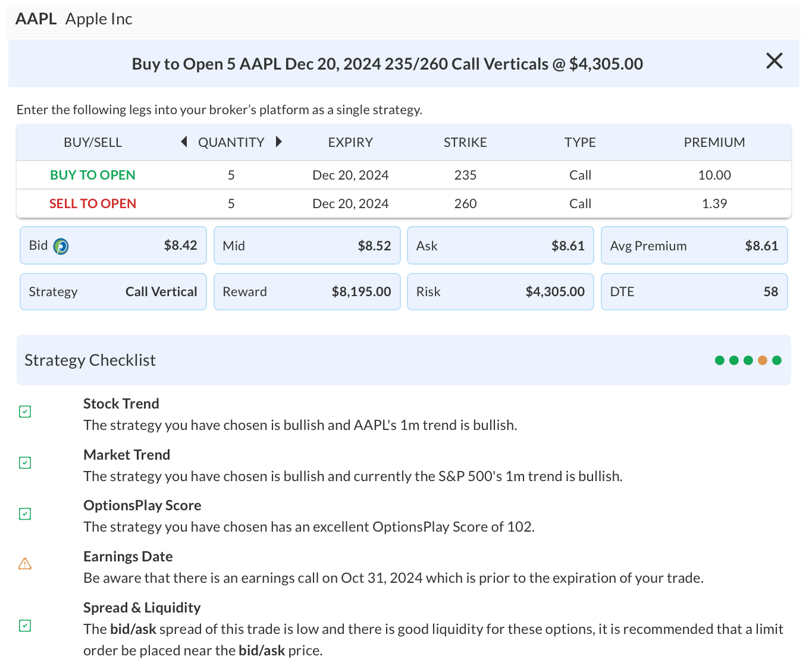The image size is (809, 672).
Task: Click strike 235 in buy leg row
Action: [465, 175]
